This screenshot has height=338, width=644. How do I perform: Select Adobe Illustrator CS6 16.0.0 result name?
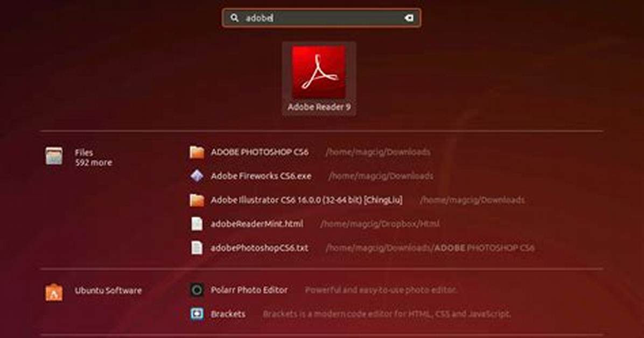(x=306, y=200)
